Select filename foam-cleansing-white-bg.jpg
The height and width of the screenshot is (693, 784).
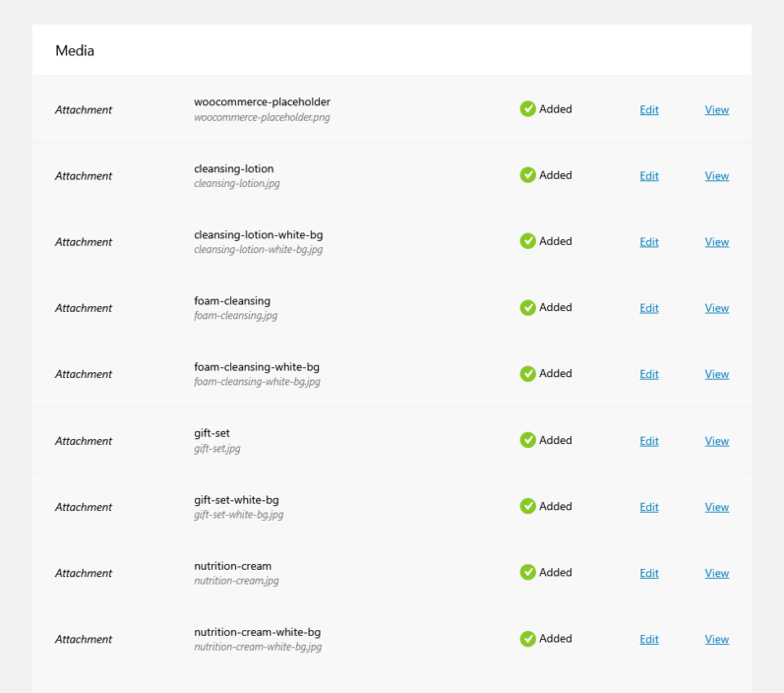(x=257, y=381)
